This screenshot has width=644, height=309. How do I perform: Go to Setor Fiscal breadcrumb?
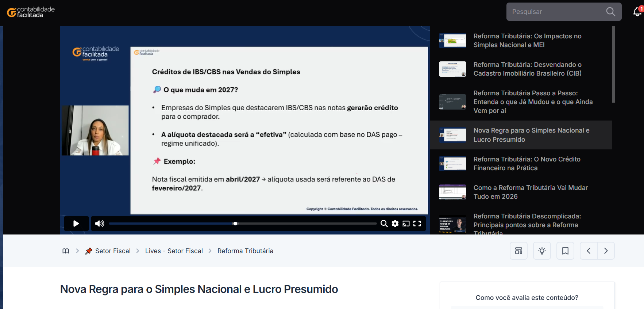[113, 251]
